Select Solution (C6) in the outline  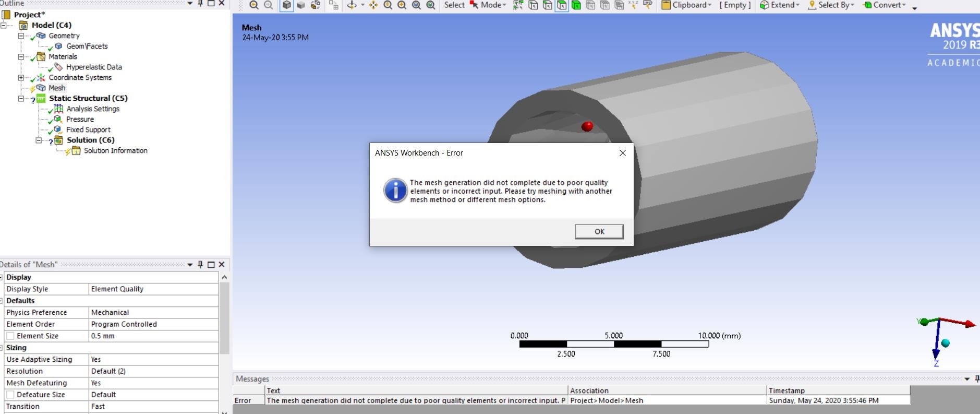[90, 140]
